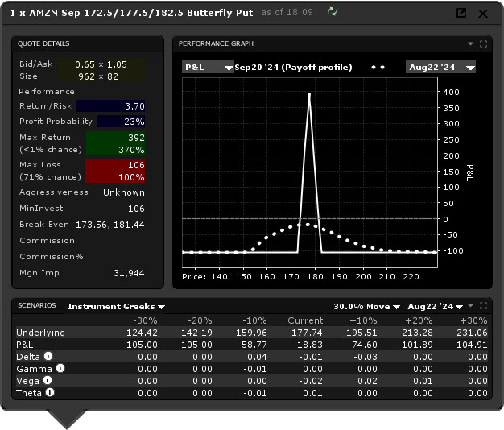Viewport: 504px width, 430px height.
Task: Open the Performance Graph panel options arrow
Action: (471, 44)
